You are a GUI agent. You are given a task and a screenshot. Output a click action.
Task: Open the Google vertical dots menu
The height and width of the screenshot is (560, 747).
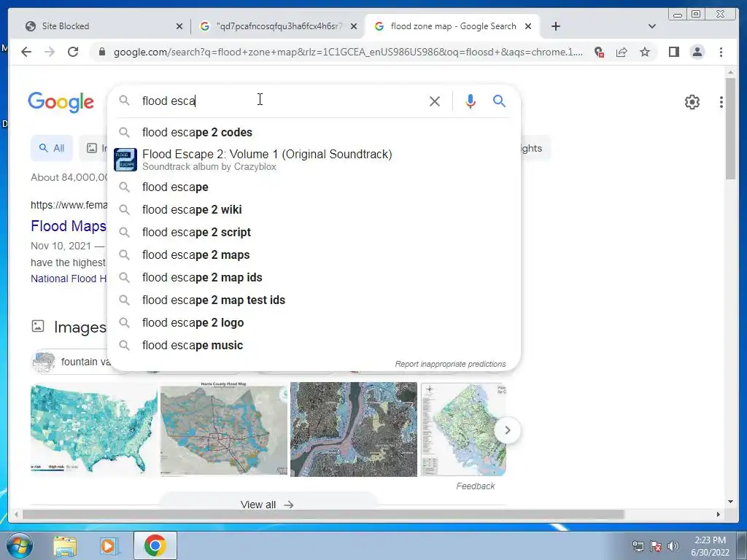tap(721, 102)
